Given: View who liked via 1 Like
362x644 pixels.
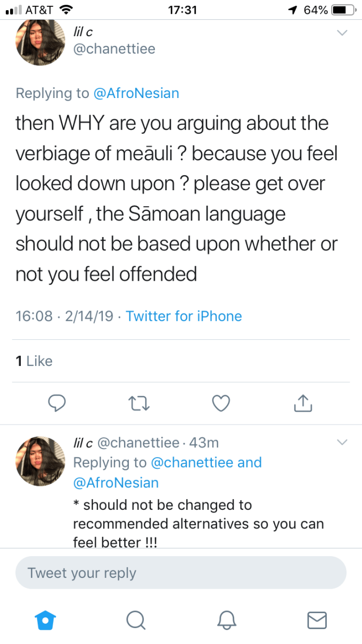Looking at the screenshot, I should 34,361.
